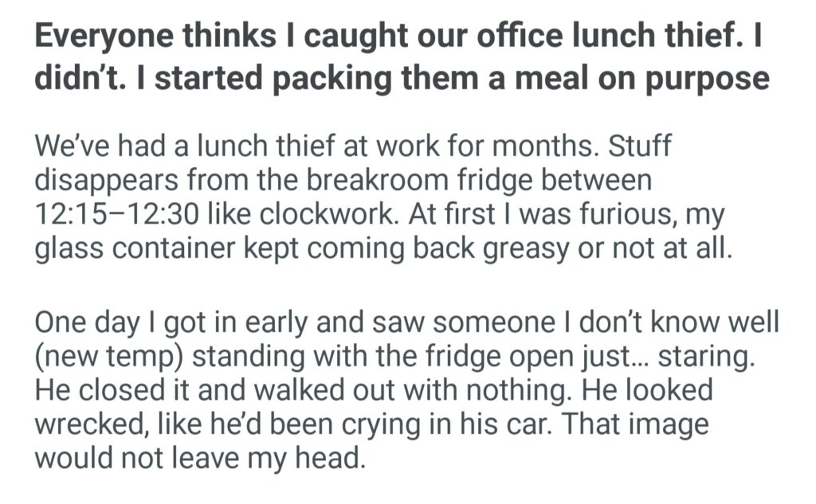816x504 pixels.
Task: Click the words "for months" in the first paragraph
Action: (500, 147)
